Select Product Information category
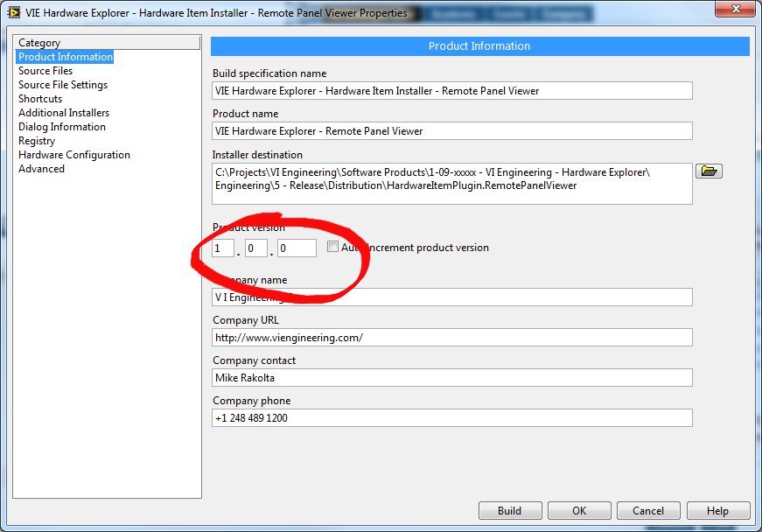 [66, 57]
